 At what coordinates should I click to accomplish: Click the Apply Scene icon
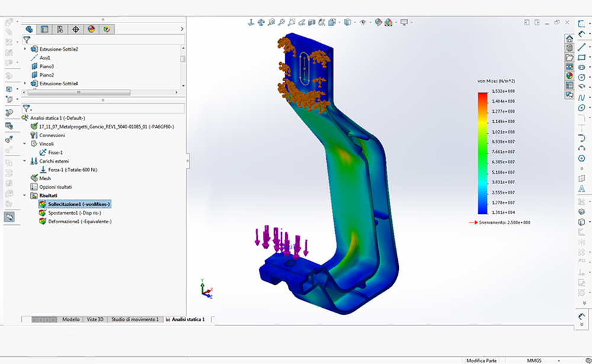pyautogui.click(x=388, y=22)
